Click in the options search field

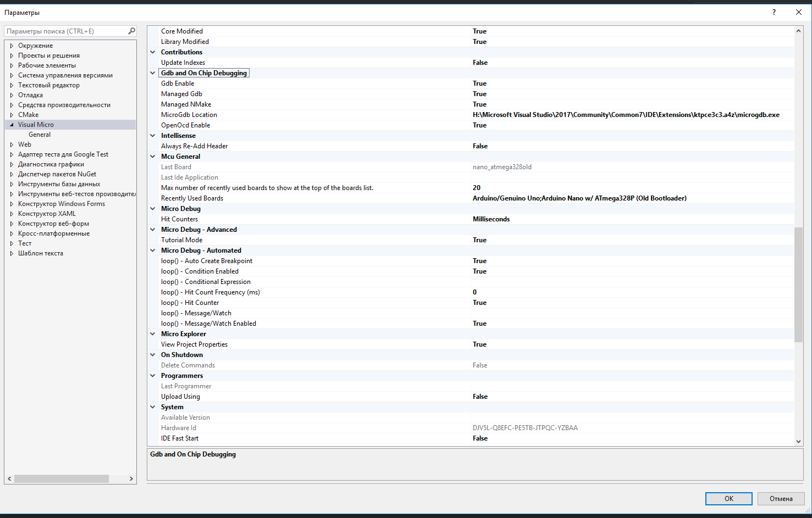66,31
